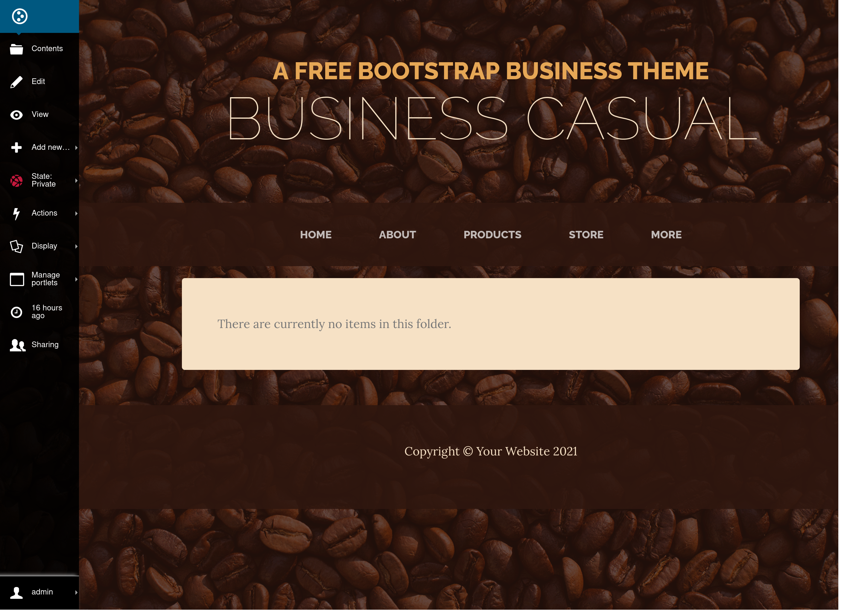This screenshot has height=616, width=847.
Task: Open Manage portlets panel
Action: click(39, 279)
